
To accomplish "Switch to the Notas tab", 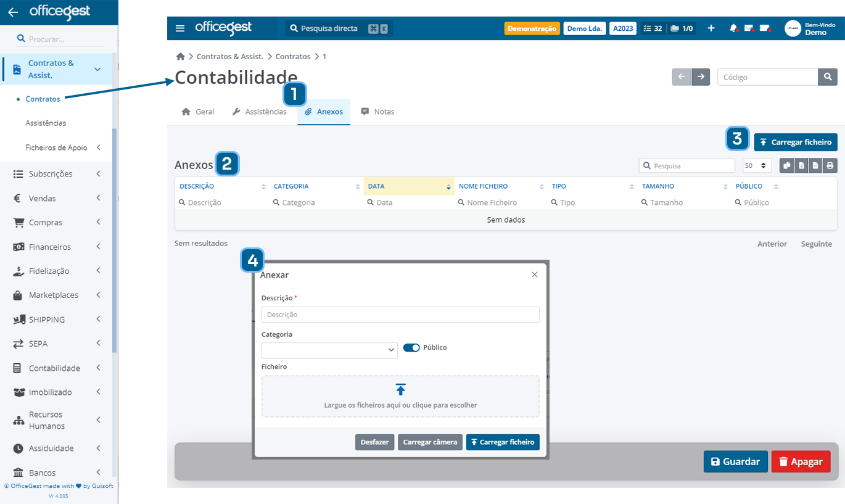I will (377, 112).
